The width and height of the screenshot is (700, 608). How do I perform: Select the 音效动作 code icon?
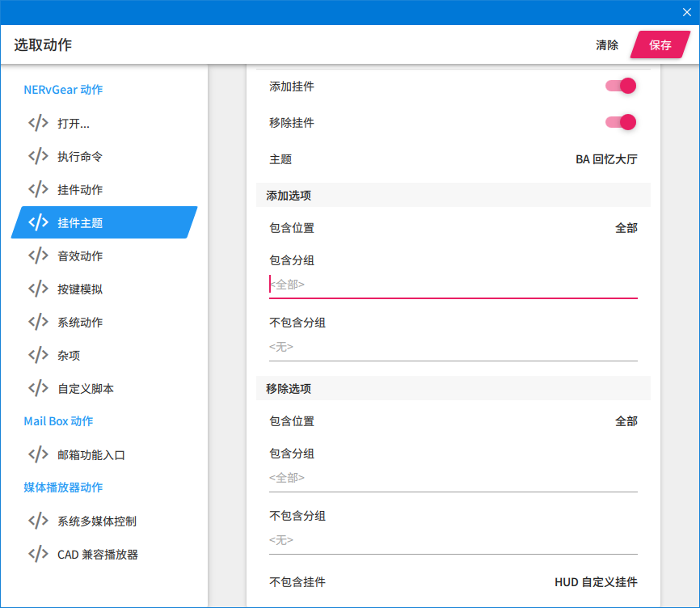click(38, 255)
